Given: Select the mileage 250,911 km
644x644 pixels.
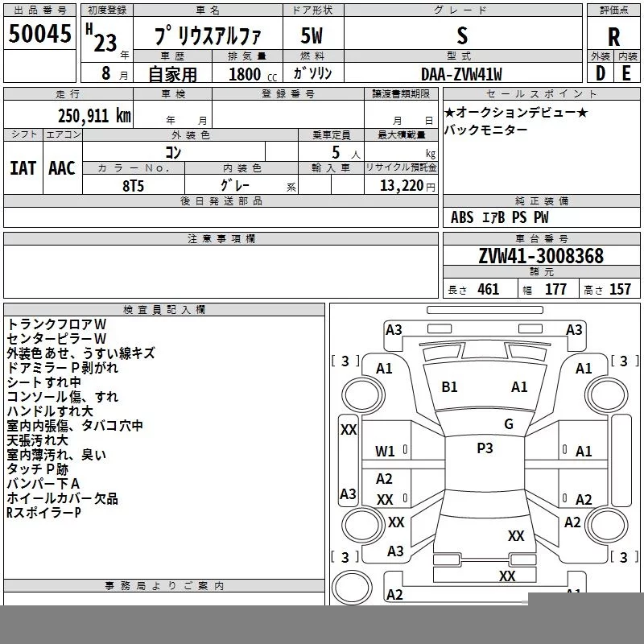Looking at the screenshot, I should click(x=94, y=116).
